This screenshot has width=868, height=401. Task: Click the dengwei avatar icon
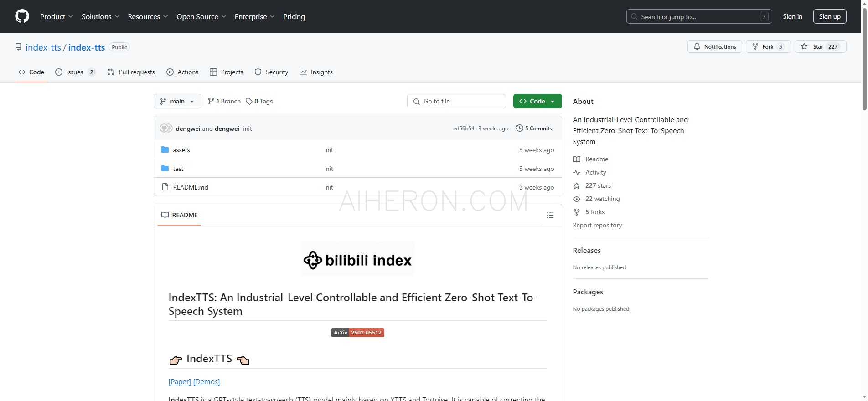166,129
